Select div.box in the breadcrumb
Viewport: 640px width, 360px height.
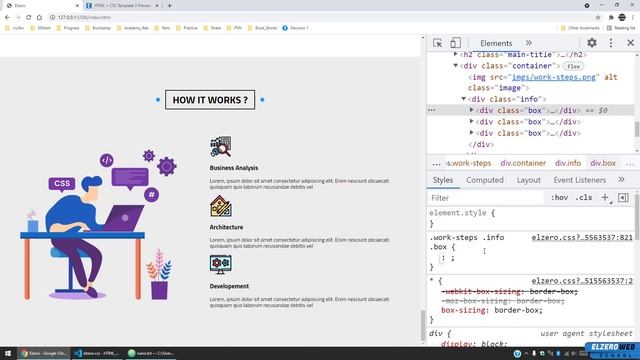pyautogui.click(x=603, y=163)
